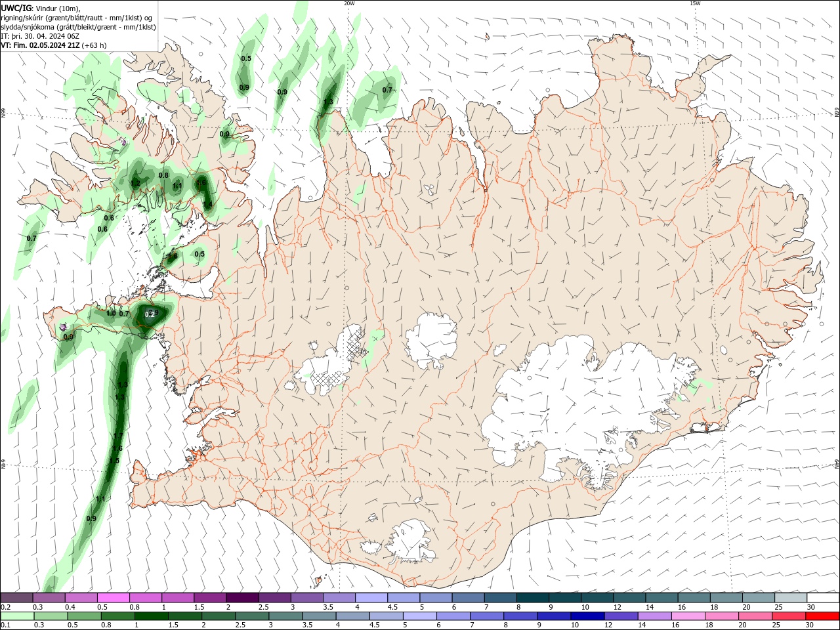Click the 1.0 precipitation value on Snæfellsnes
Screen dimensions: 840x630
pos(111,314)
